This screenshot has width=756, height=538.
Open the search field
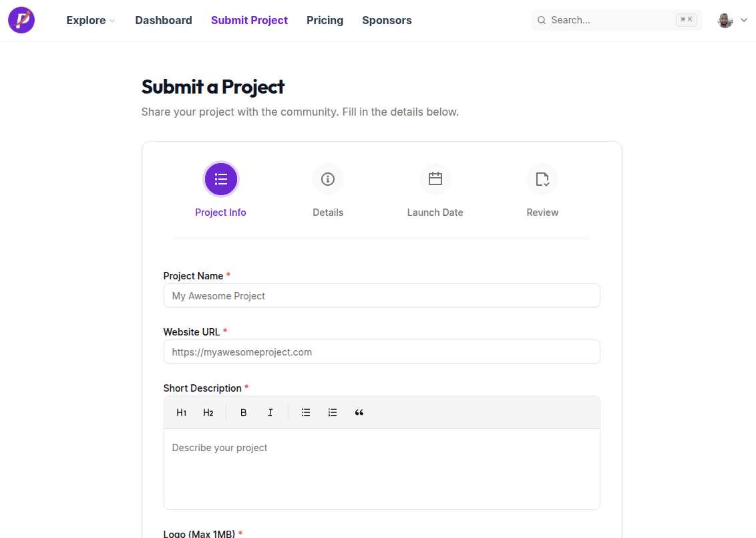coord(614,20)
